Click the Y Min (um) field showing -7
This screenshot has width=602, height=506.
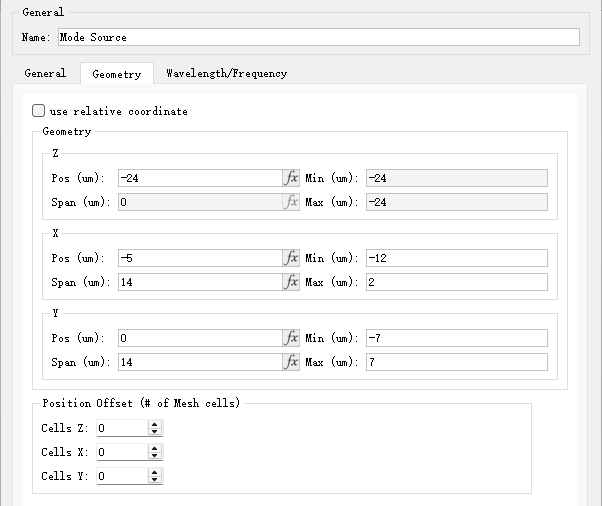[457, 338]
